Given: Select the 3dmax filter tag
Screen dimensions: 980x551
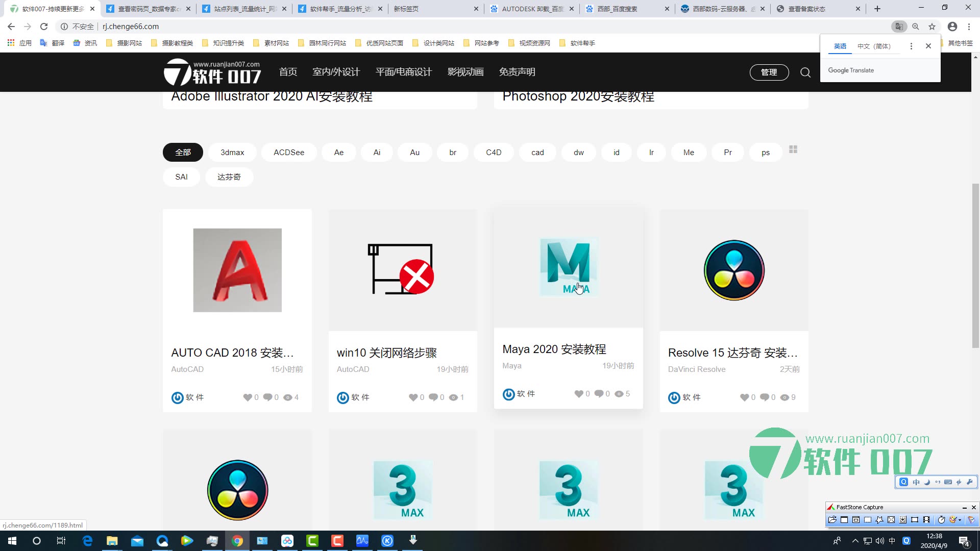Looking at the screenshot, I should tap(232, 153).
